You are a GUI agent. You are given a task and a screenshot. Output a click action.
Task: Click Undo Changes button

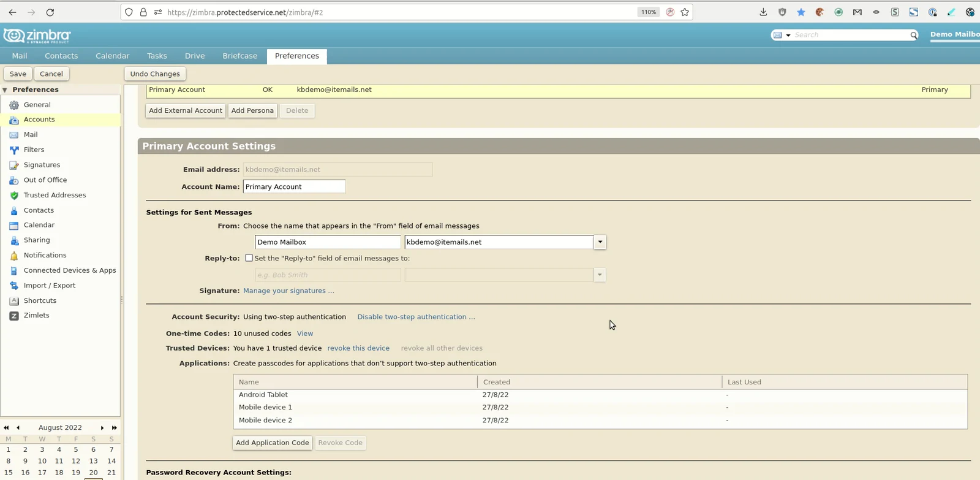[x=155, y=74]
